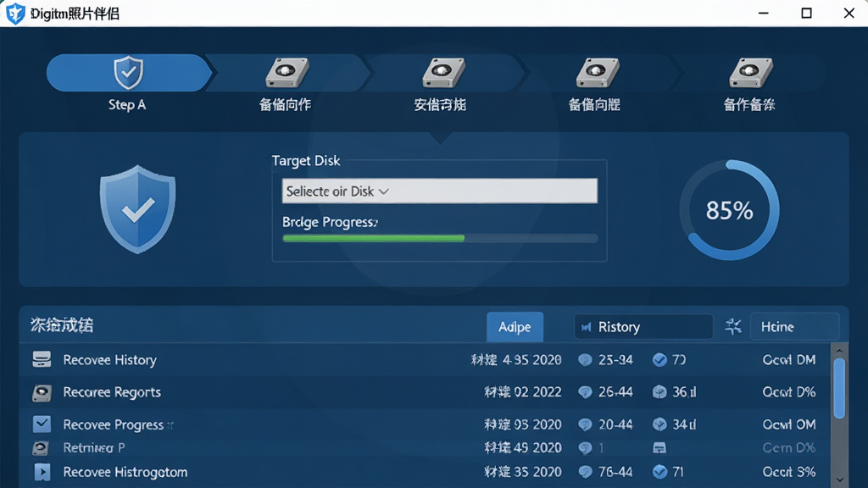Jump to the fifth step's disk icon
868x488 pixels.
750,73
